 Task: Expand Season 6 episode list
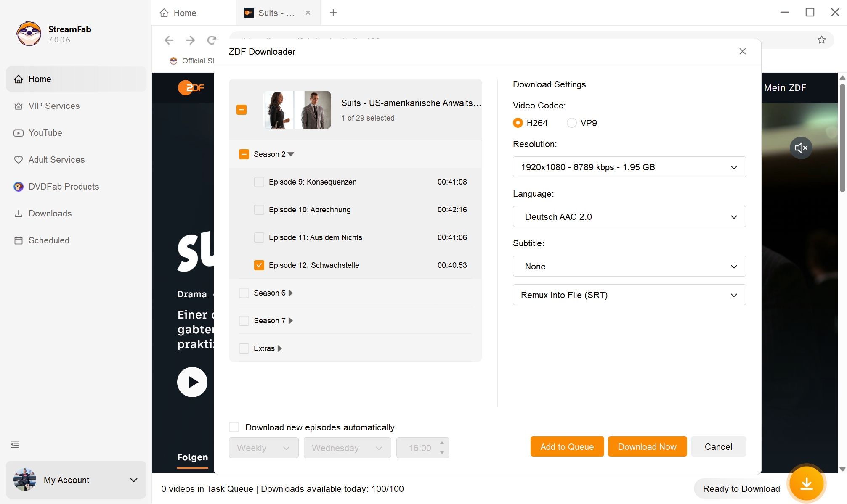290,293
